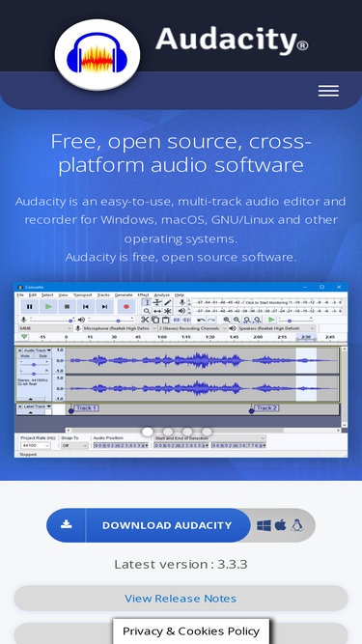
Task: Select the I-beam Selection tool
Action: point(147,303)
